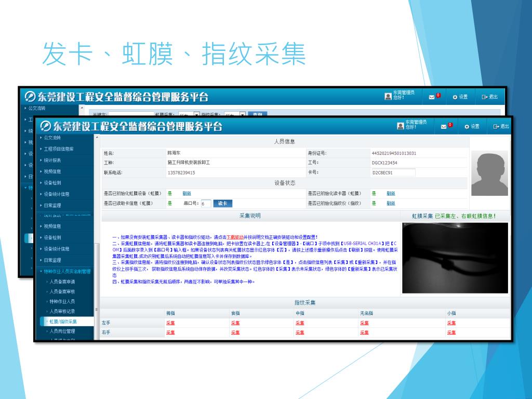Click the sidebar scrollbar up arrow in front window
The height and width of the screenshot is (399, 532).
tap(97, 137)
